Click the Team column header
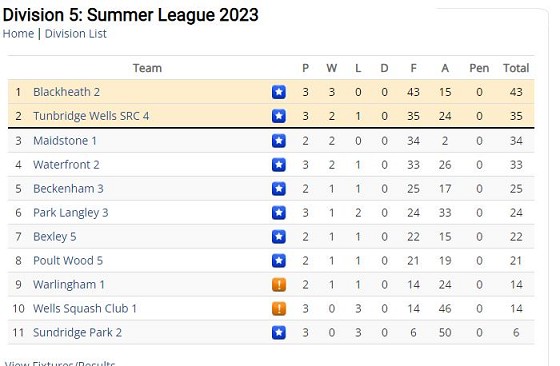This screenshot has height=366, width=560. point(147,68)
